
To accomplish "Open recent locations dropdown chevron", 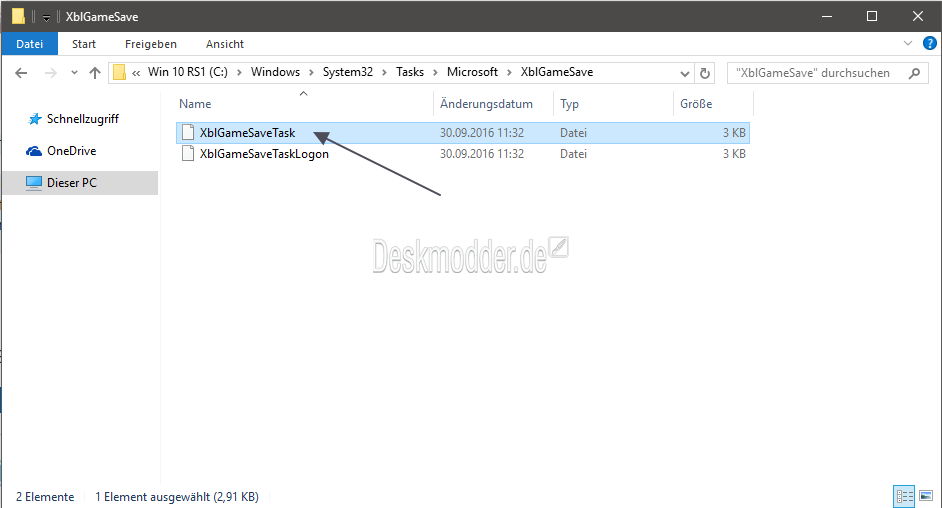I will pyautogui.click(x=74, y=73).
